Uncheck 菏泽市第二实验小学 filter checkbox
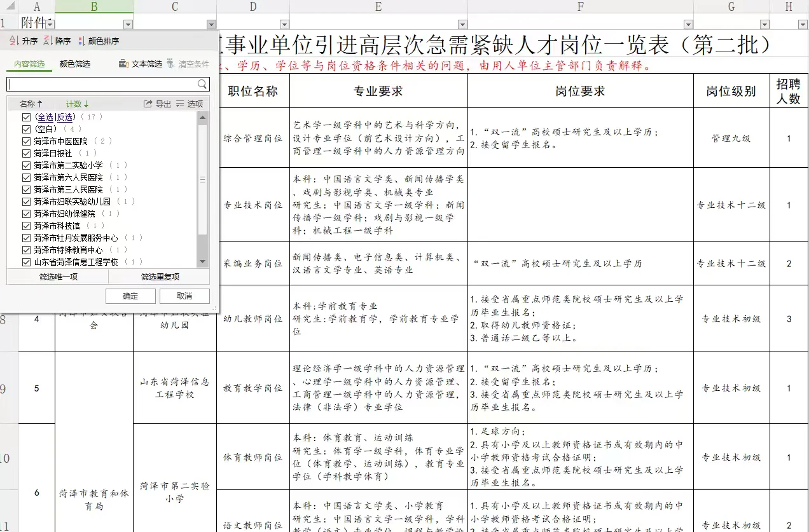Image resolution: width=809 pixels, height=532 pixels. coord(26,165)
